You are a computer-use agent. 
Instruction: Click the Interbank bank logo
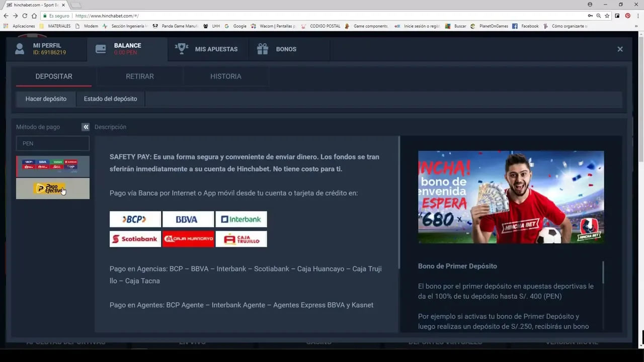[x=241, y=219]
